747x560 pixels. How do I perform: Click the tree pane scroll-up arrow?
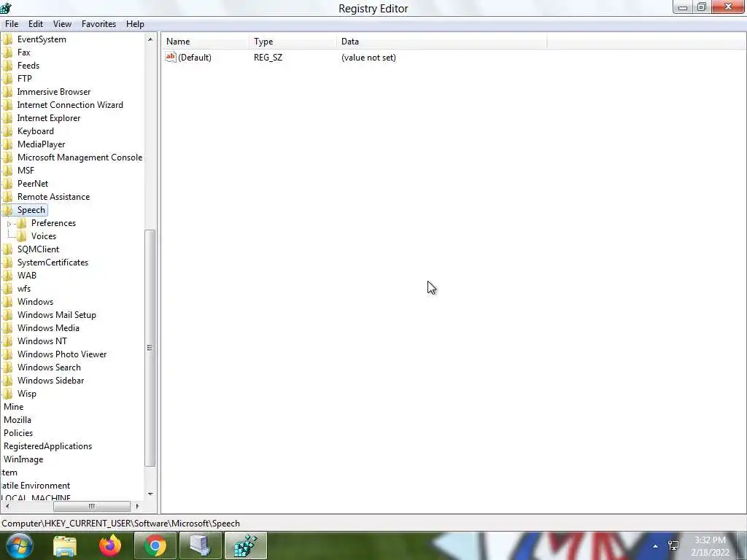point(150,39)
